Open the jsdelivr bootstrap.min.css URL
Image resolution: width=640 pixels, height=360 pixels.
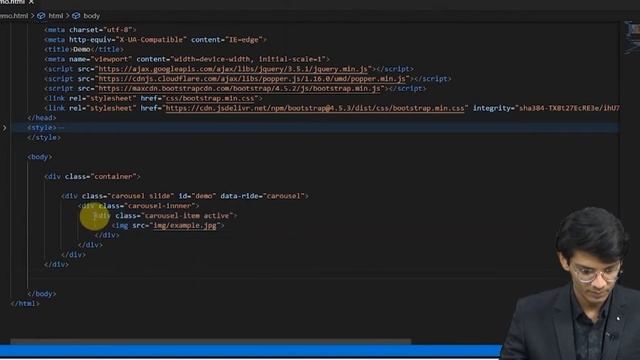315,108
